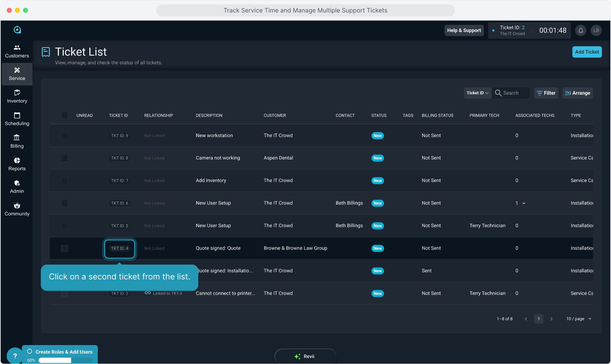This screenshot has width=611, height=364.
Task: Expand associated techs for TKT ID: 6
Action: pos(524,203)
